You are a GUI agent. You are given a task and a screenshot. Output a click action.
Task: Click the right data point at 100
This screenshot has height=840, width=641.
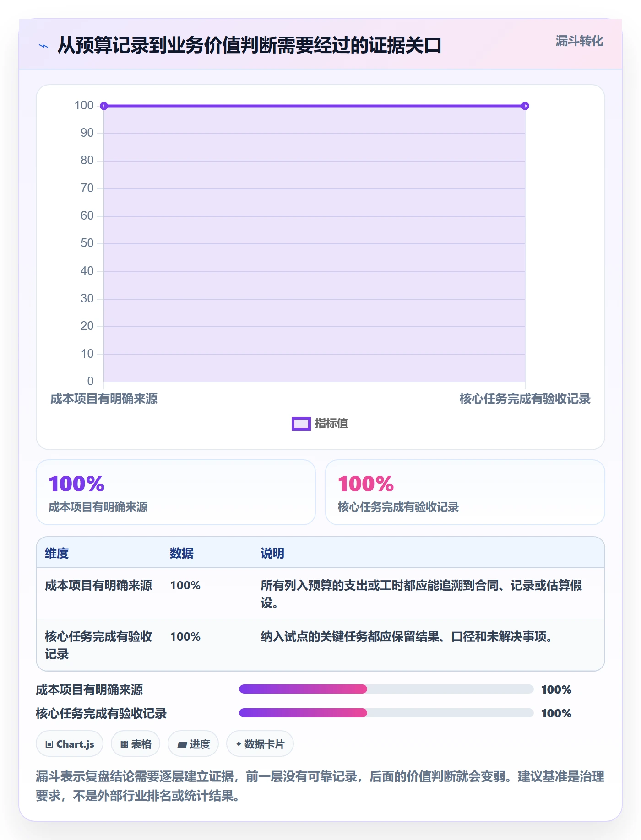[525, 106]
